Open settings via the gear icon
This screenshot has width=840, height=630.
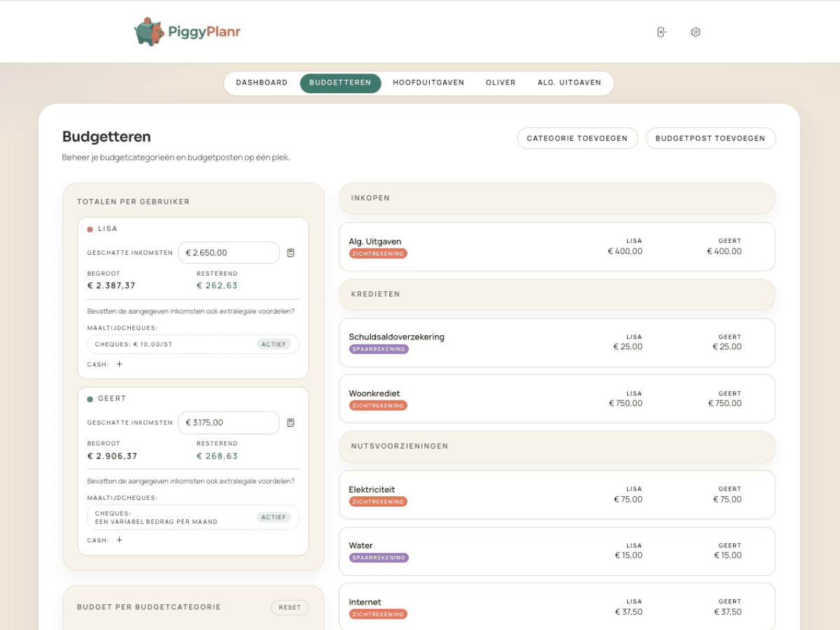[x=695, y=31]
